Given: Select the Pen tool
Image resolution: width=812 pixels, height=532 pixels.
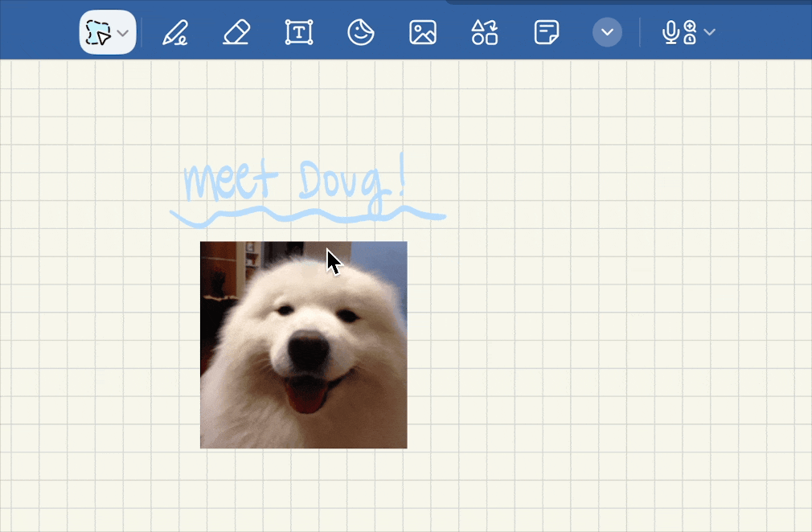Looking at the screenshot, I should click(174, 33).
